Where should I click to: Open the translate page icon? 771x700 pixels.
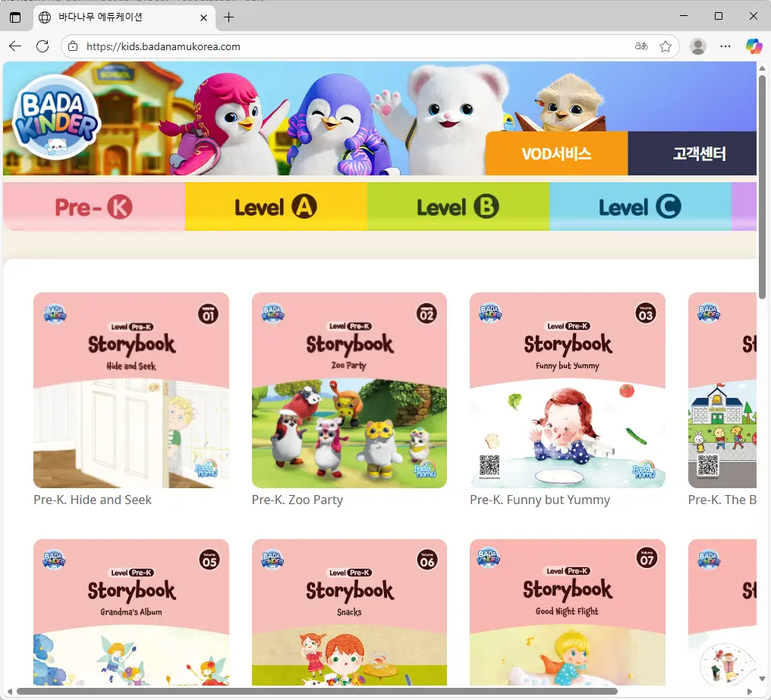[x=640, y=46]
